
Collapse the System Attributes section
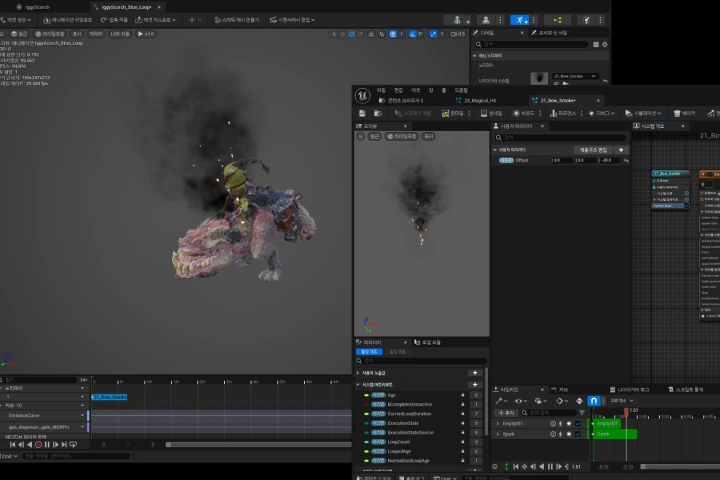click(x=358, y=384)
